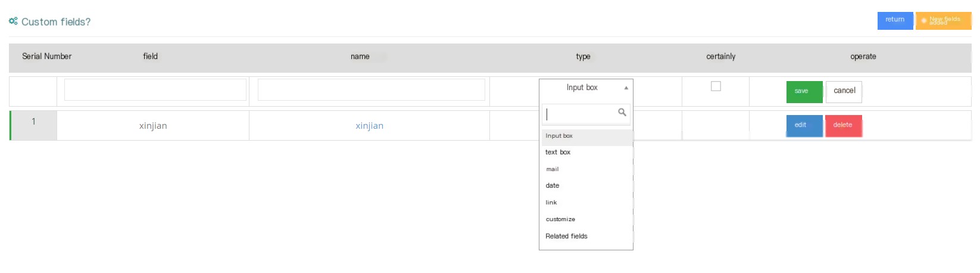Screen dimensions: 980x273
Task: Delete the xinjian field row
Action: 844,125
